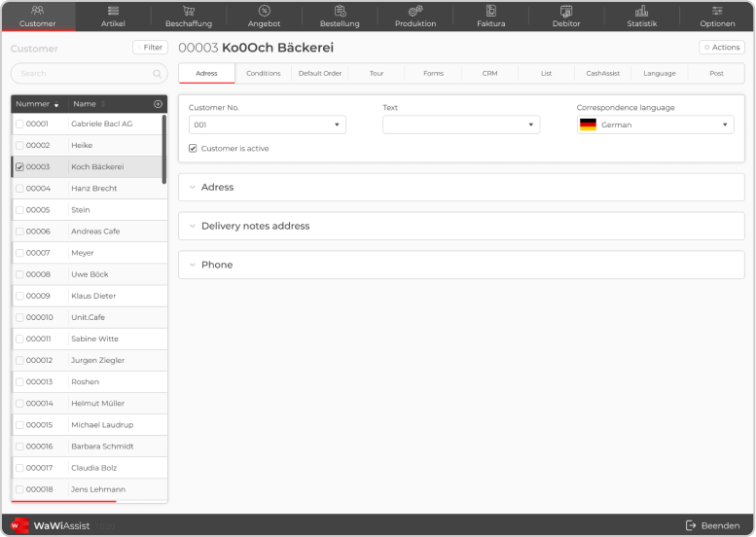
Task: Check the box for customer 000018
Action: tap(19, 489)
